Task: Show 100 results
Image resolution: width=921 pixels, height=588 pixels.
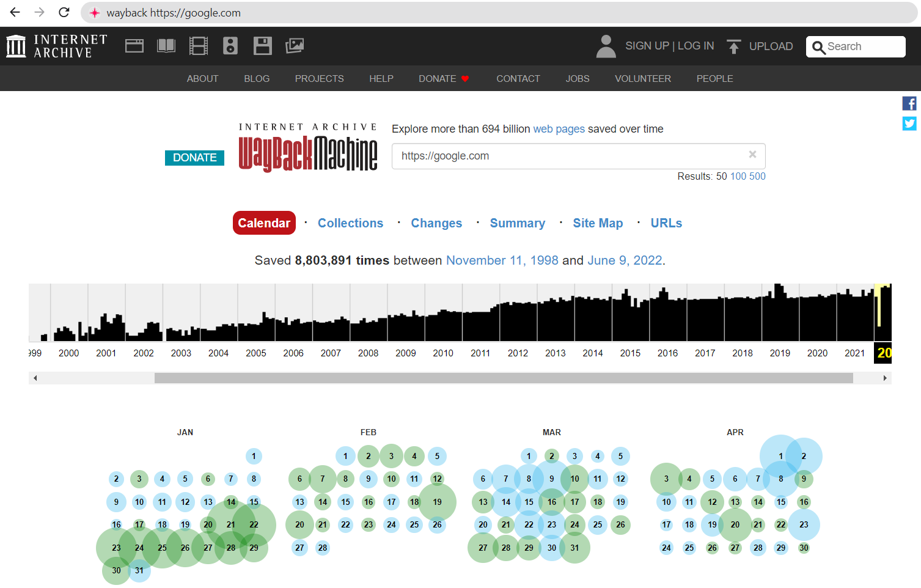Action: [738, 176]
